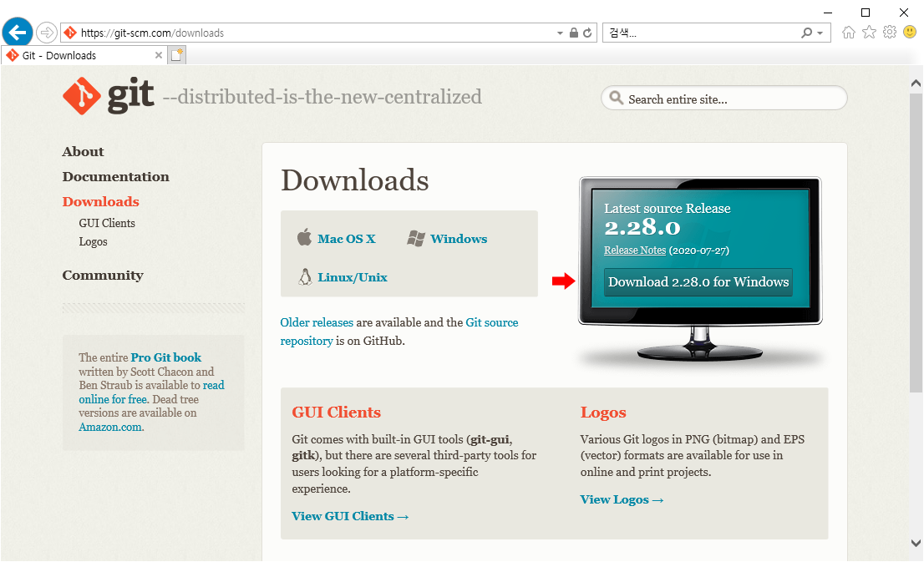Click the vertical scrollbar thumb
This screenshot has height=562, width=924.
(916, 243)
